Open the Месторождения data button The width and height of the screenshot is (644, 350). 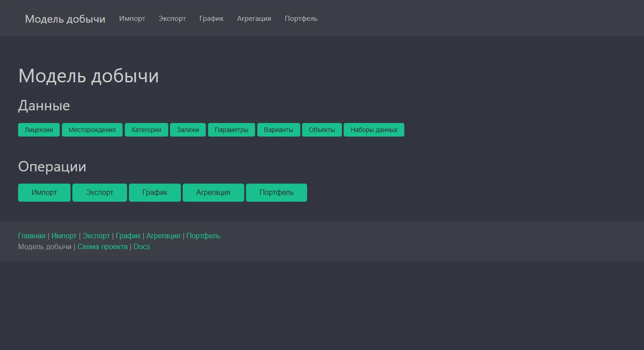pos(92,130)
